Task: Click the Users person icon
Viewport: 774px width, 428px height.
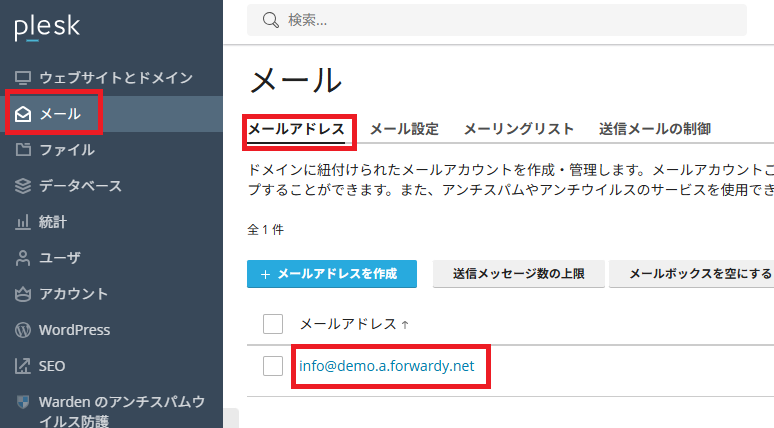Action: (23, 258)
